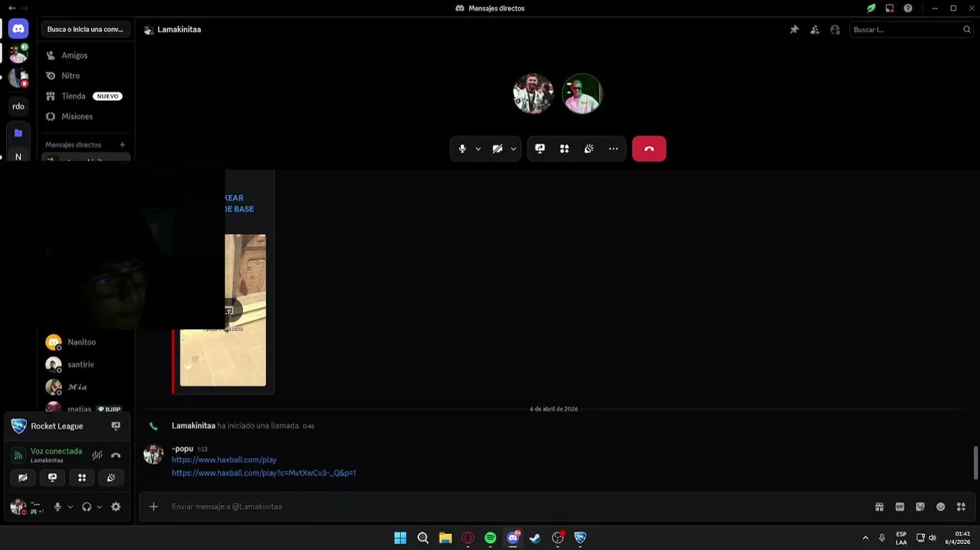Image resolution: width=980 pixels, height=550 pixels.
Task: Toggle camera in the voice panel
Action: coord(23,477)
